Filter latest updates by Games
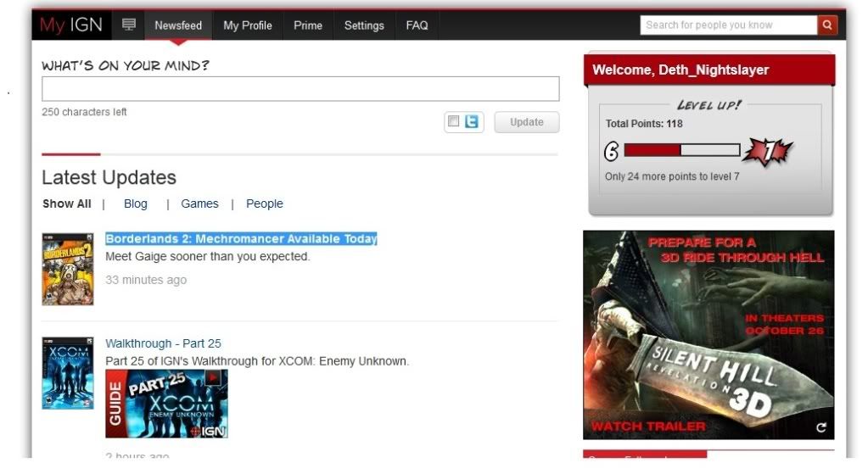The width and height of the screenshot is (868, 474). click(x=200, y=204)
